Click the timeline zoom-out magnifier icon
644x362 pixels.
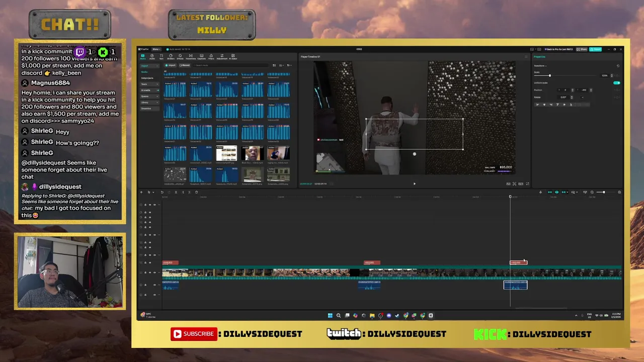tap(592, 192)
